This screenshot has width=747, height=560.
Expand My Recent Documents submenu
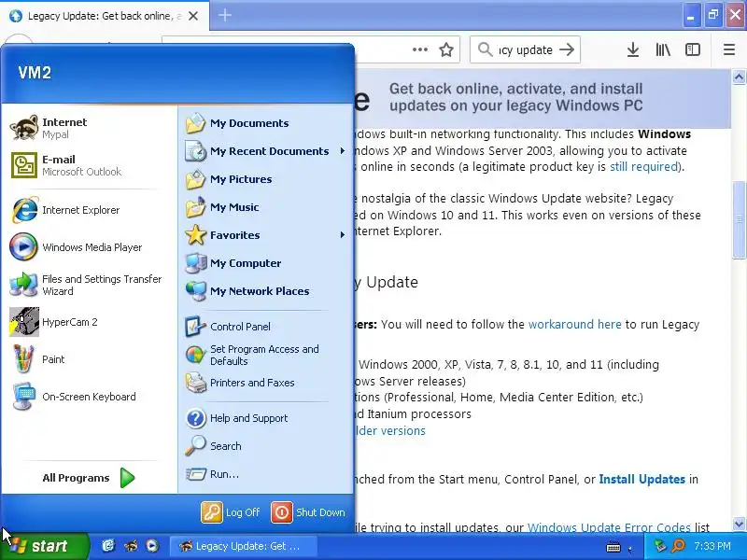[265, 151]
